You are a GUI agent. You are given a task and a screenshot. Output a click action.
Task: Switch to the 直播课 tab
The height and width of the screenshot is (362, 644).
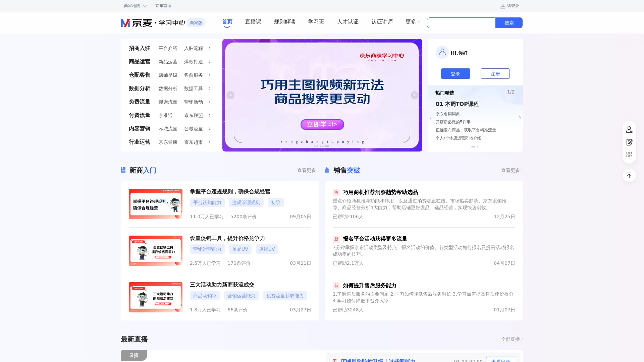point(253,22)
